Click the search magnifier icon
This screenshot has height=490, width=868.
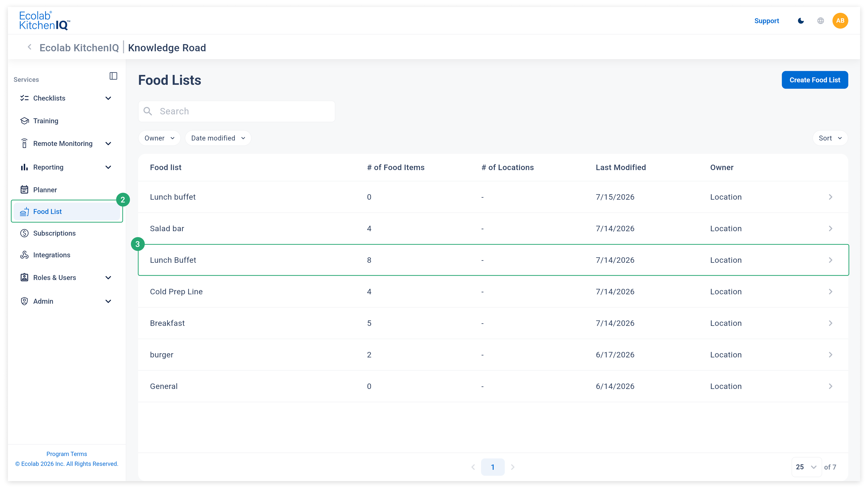[x=148, y=111]
